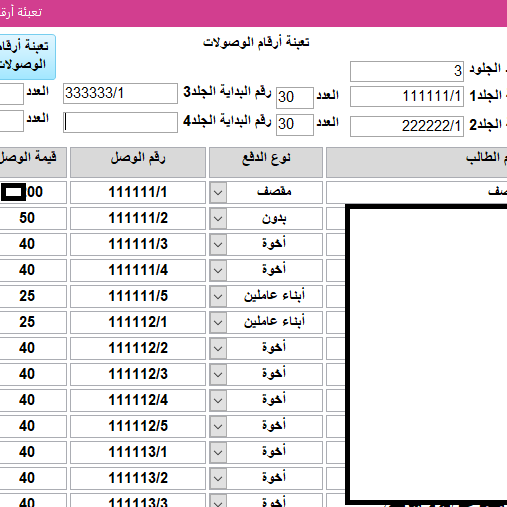Click the اسم الطالب column header
Screen dimensions: 507x507
pos(417,162)
